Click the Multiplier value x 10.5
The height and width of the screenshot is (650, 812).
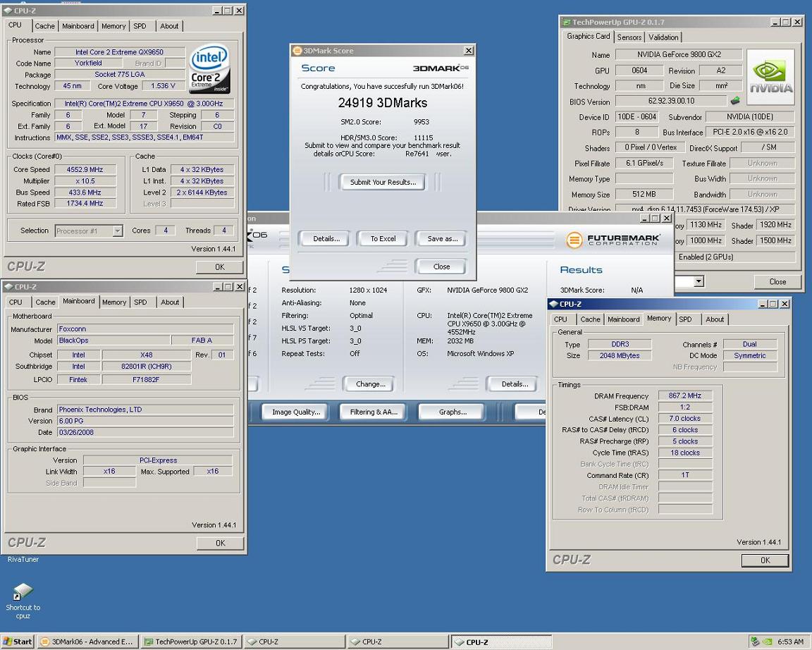(x=85, y=180)
